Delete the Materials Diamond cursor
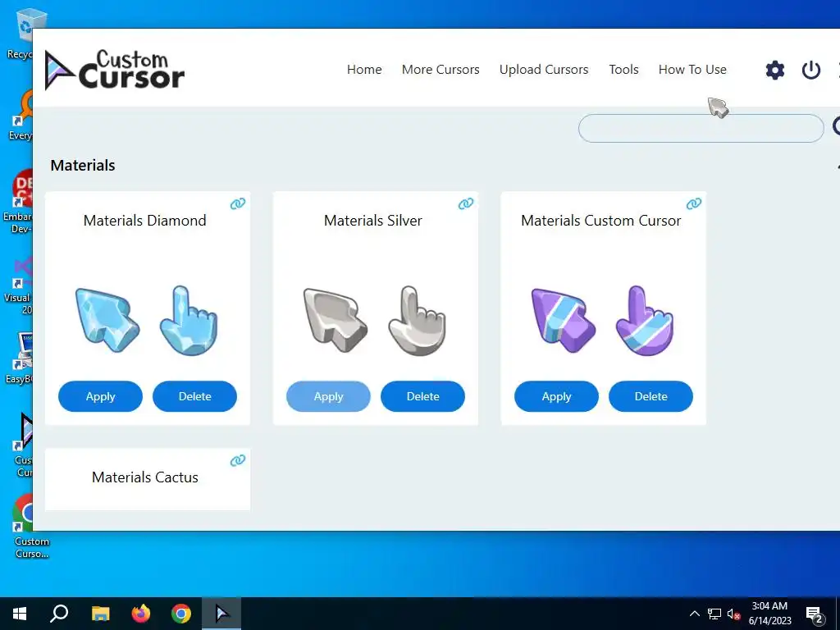Image resolution: width=840 pixels, height=630 pixels. pos(194,396)
